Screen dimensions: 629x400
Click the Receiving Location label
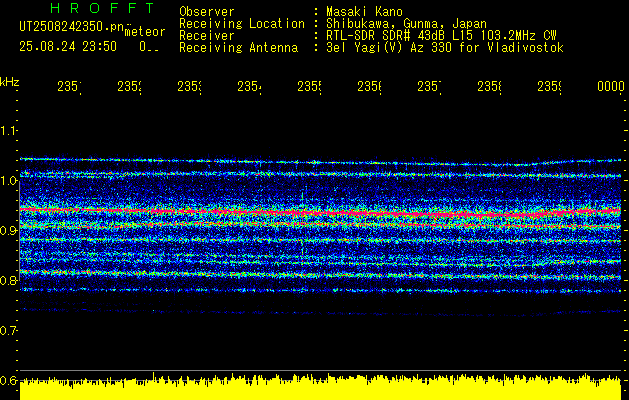pyautogui.click(x=242, y=24)
